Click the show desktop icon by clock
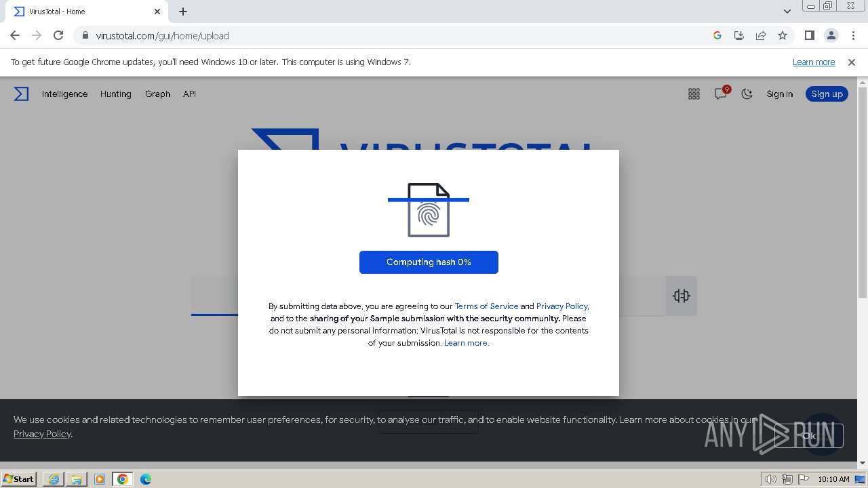868x488 pixels. [x=860, y=479]
